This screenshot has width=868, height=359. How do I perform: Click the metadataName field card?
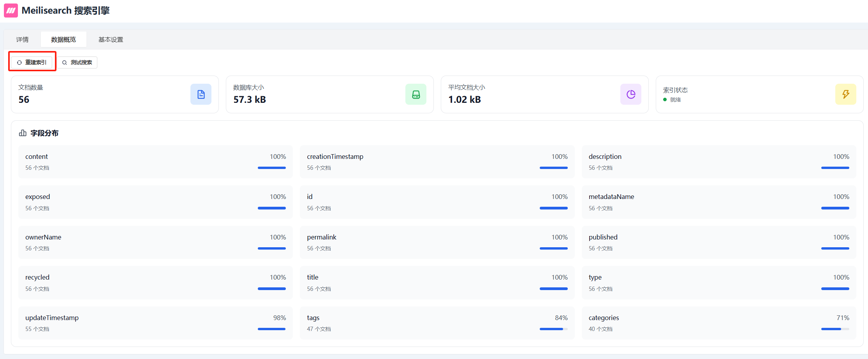coord(718,202)
